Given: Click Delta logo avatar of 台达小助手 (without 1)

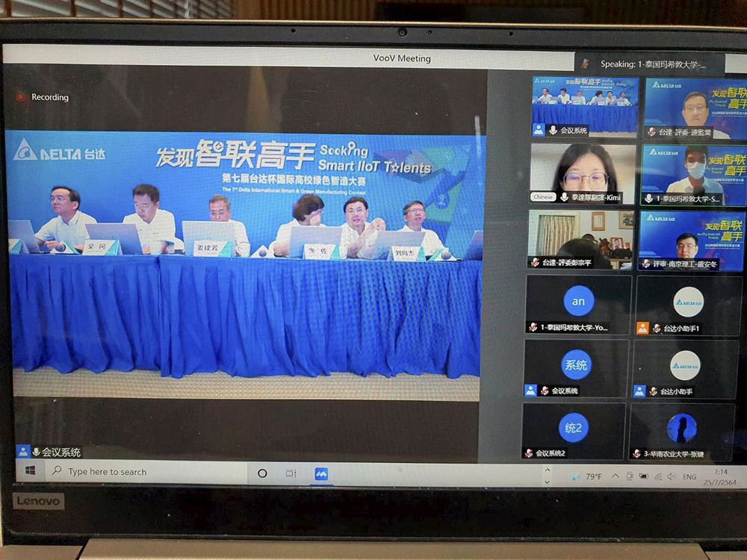Looking at the screenshot, I should point(685,366).
